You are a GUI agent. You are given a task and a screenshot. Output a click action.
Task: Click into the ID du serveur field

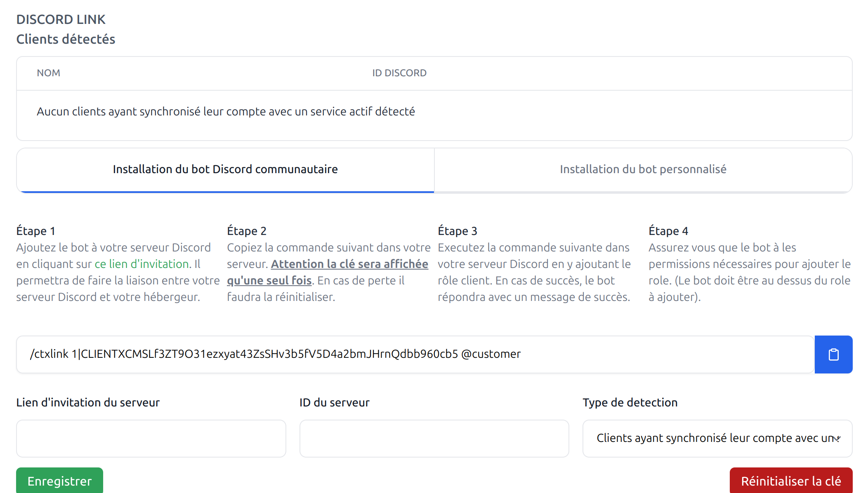(x=434, y=438)
